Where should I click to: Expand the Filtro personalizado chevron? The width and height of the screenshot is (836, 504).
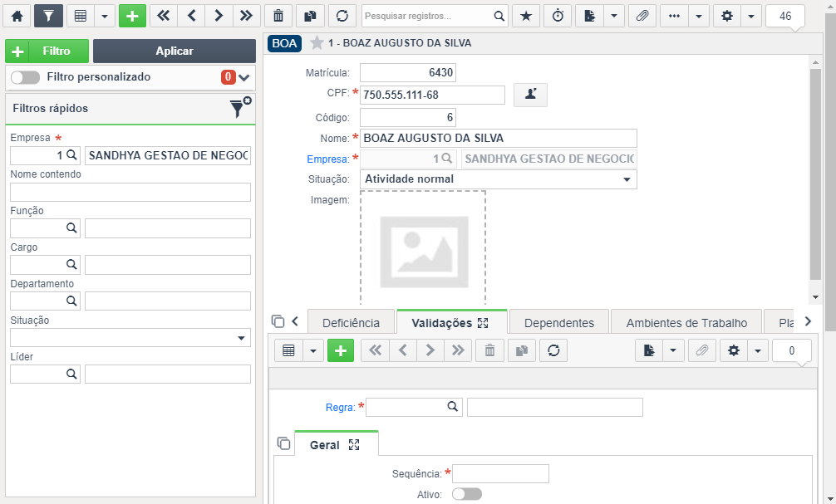[x=244, y=78]
